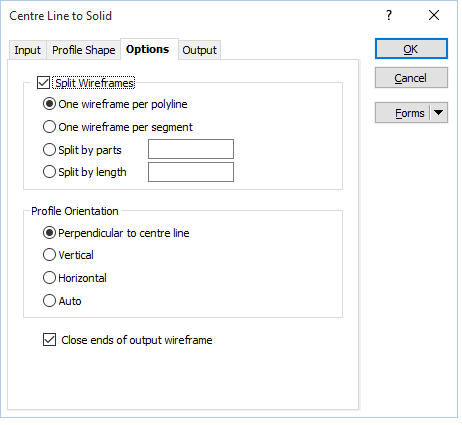Screen dimensions: 462x425
Task: Click the help question mark icon
Action: [389, 15]
